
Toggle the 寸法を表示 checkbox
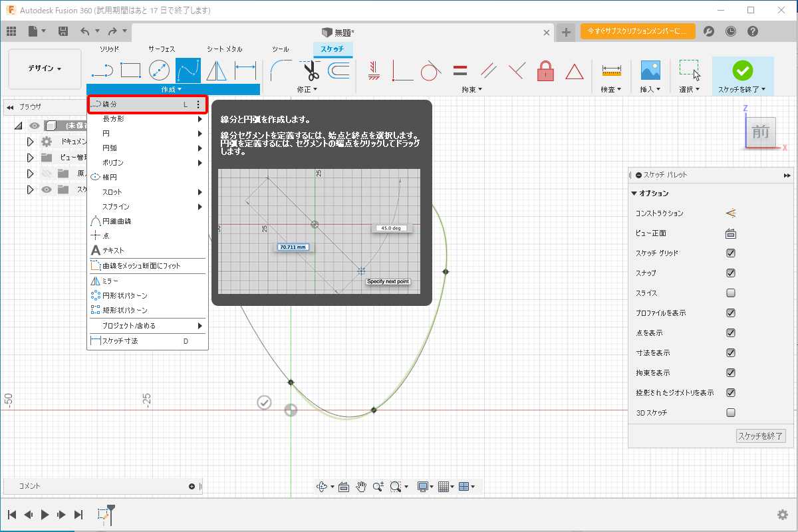click(x=731, y=353)
